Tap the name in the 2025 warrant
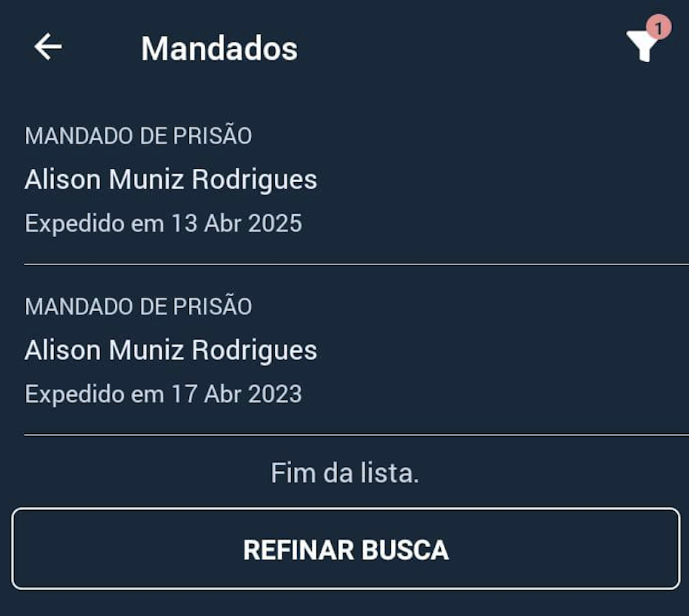 171,180
